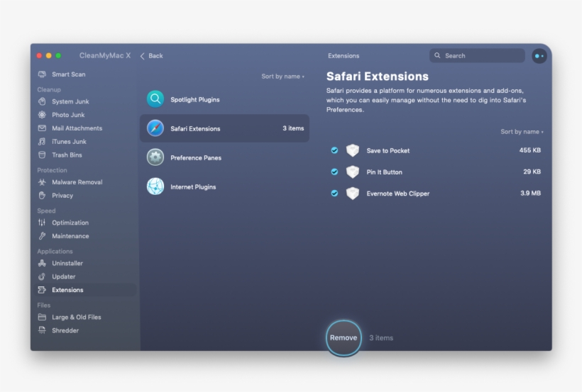Click the Photo Junk flower icon

(x=42, y=115)
